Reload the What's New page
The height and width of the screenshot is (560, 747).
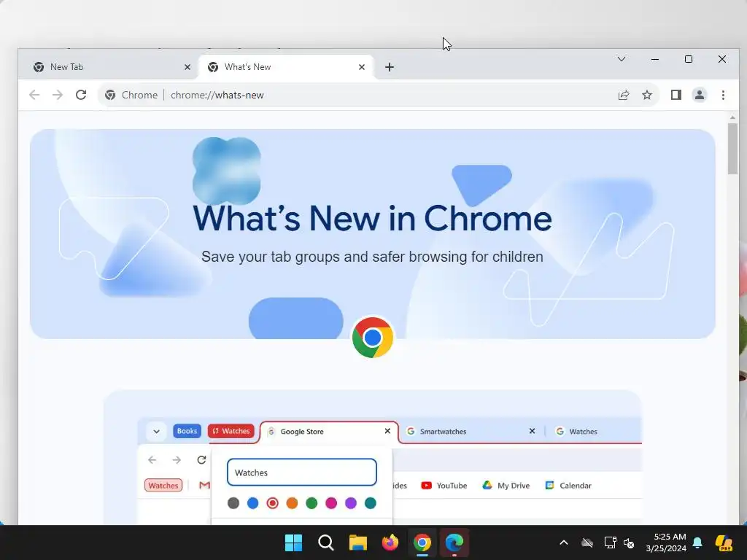(x=81, y=95)
